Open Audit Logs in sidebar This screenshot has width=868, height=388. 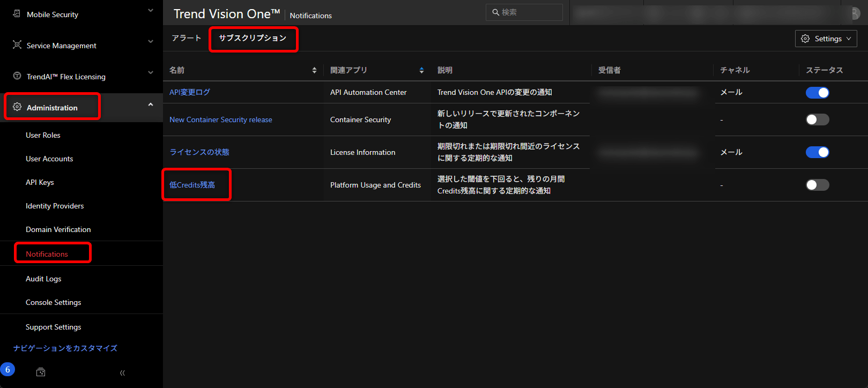tap(43, 279)
